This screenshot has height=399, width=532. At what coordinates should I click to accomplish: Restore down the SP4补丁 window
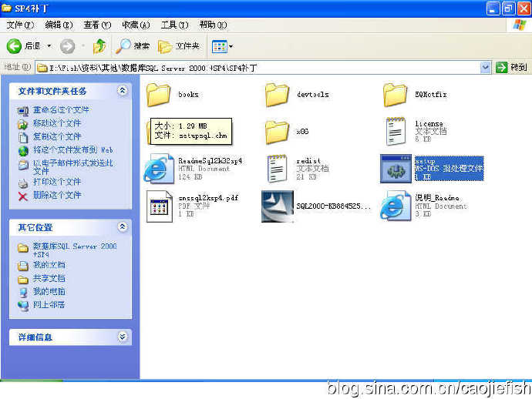coord(508,8)
